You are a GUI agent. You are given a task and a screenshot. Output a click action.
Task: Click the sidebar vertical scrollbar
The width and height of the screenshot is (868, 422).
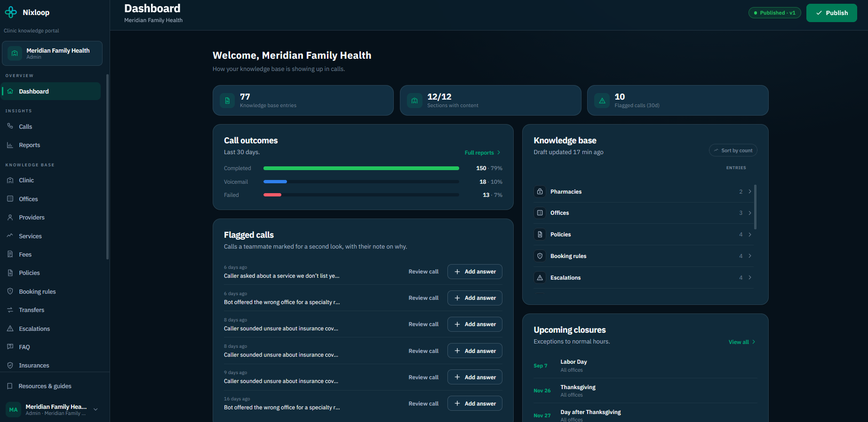coord(107,167)
